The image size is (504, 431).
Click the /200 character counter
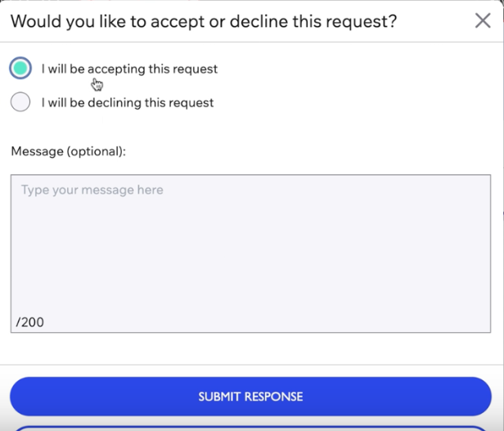click(x=30, y=322)
